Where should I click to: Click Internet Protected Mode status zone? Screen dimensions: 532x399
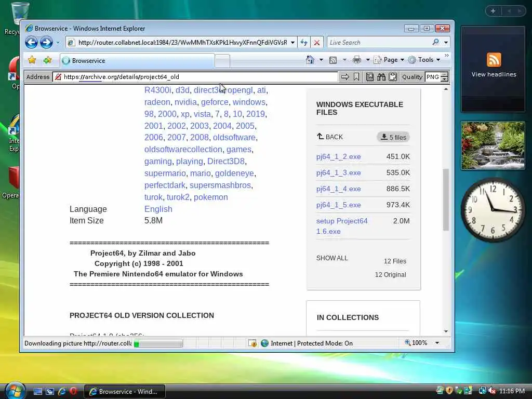tap(307, 343)
